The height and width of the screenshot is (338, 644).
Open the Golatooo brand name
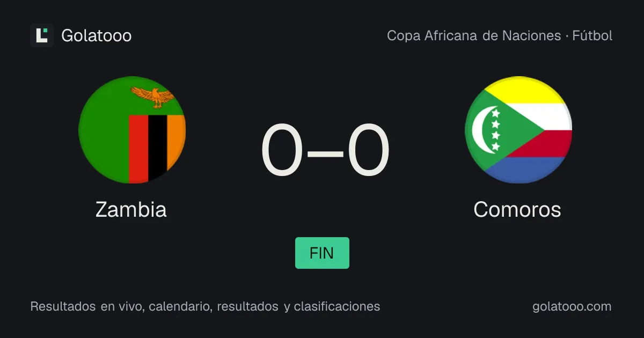(x=97, y=35)
